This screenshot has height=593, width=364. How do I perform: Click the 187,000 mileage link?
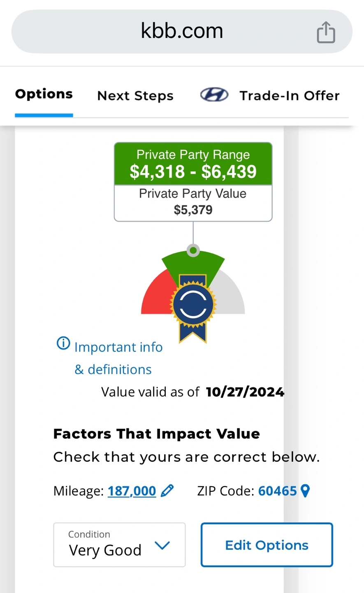132,491
